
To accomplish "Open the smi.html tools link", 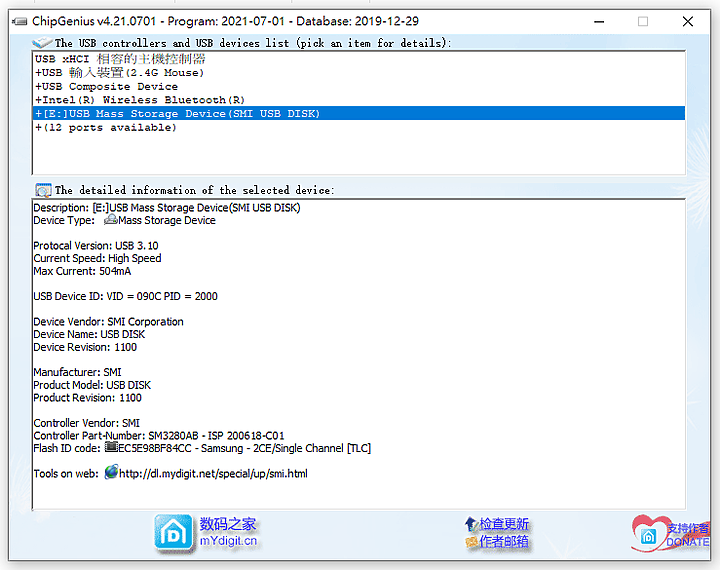I will coord(213,474).
